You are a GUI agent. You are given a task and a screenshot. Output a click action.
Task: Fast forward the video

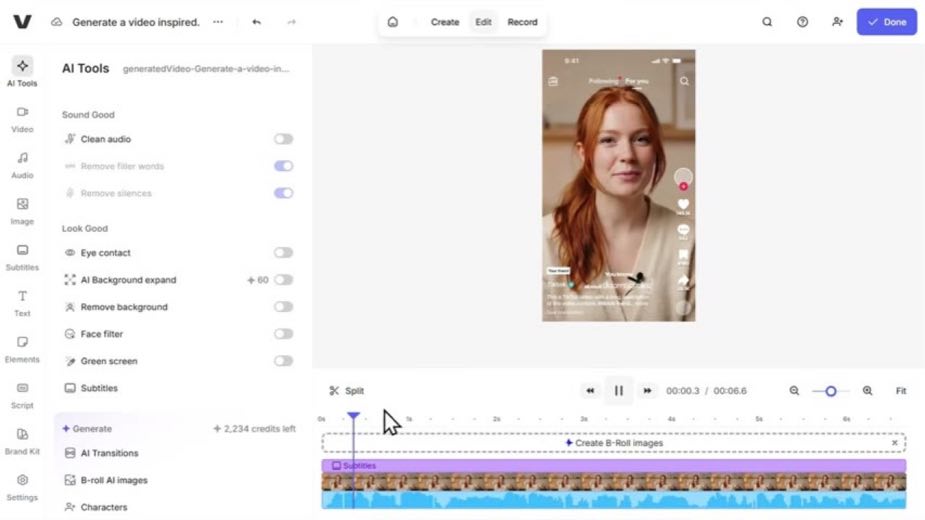tap(647, 391)
